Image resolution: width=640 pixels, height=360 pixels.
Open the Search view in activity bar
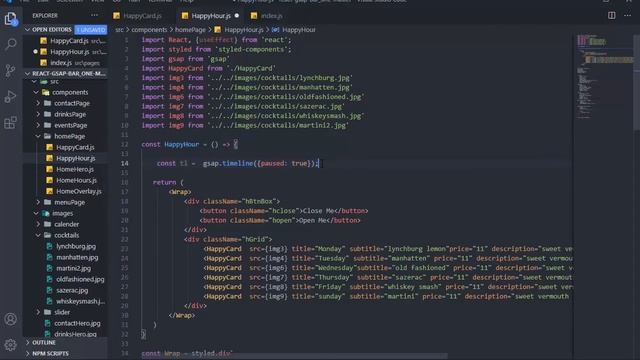click(x=10, y=44)
